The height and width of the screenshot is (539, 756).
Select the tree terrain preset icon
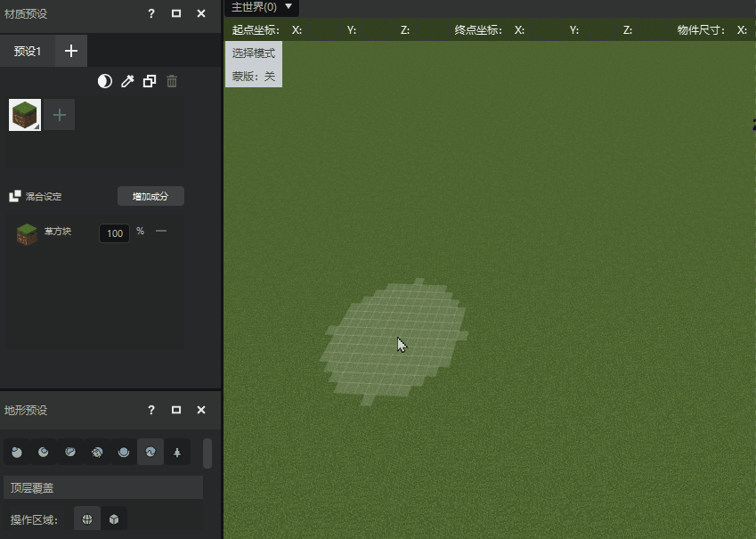click(177, 453)
